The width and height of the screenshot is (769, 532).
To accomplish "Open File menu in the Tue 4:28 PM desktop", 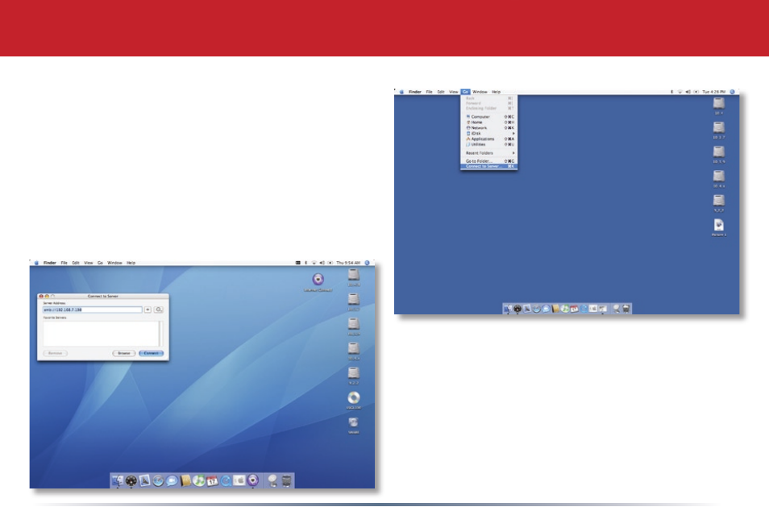I will pyautogui.click(x=429, y=92).
